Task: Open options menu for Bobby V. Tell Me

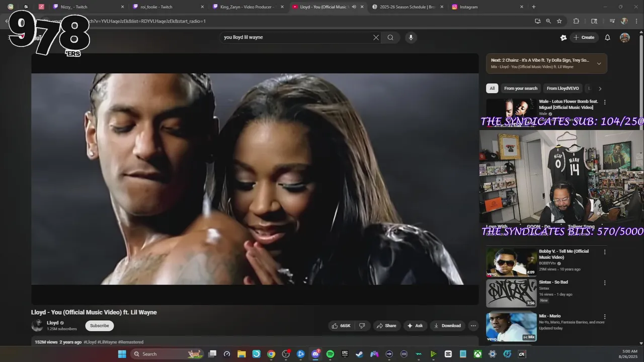Action: pos(605,252)
